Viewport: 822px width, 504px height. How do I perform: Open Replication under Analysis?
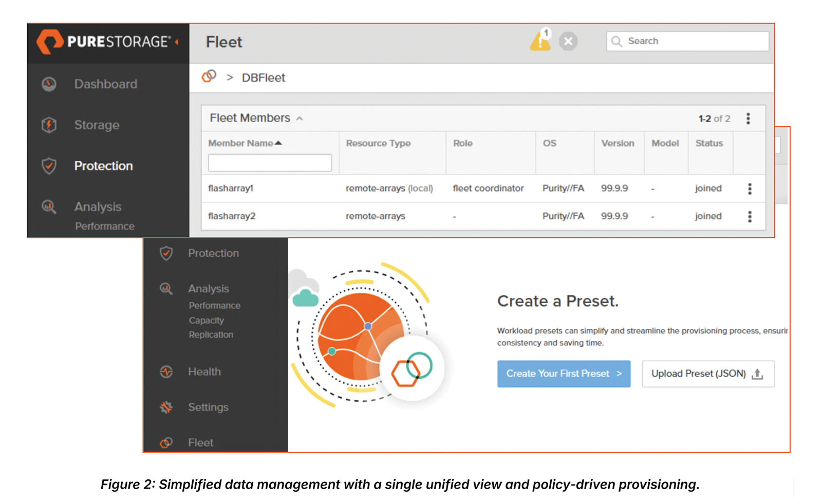211,335
